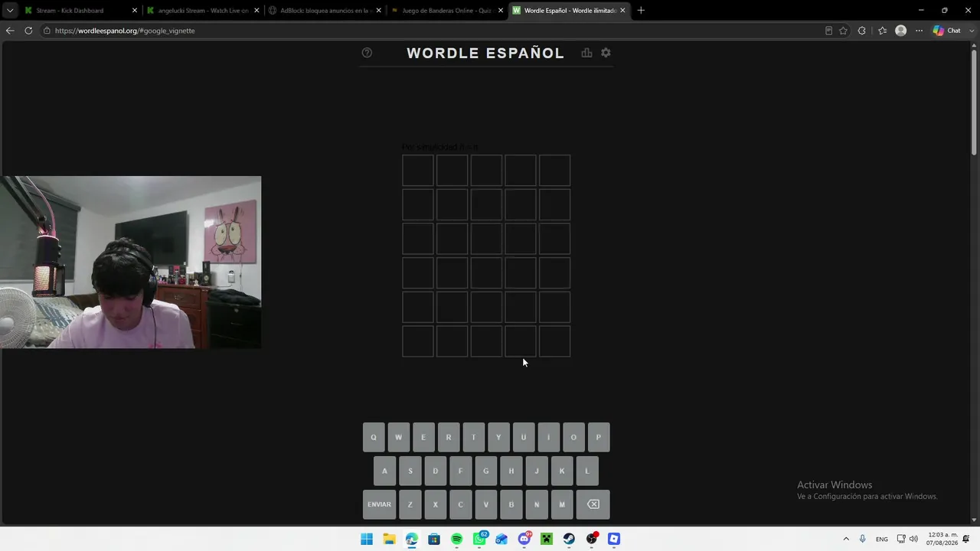Tap the W key on keyboard
Screen dimensions: 980x551
coord(398,438)
